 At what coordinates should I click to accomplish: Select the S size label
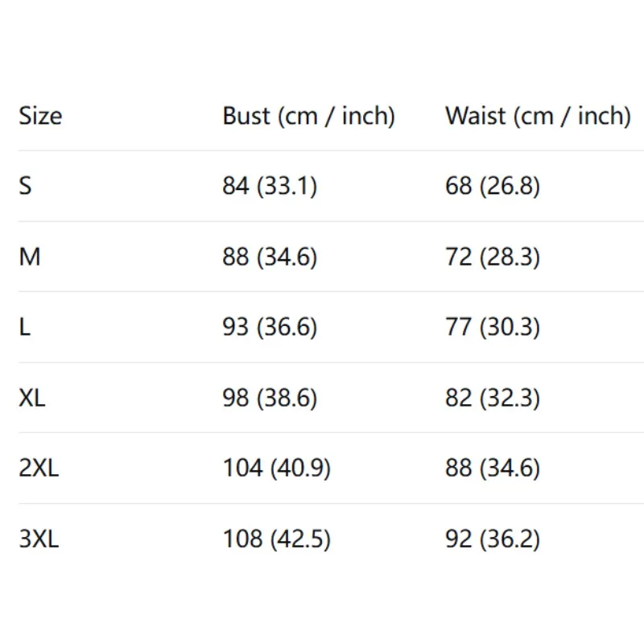point(26,186)
